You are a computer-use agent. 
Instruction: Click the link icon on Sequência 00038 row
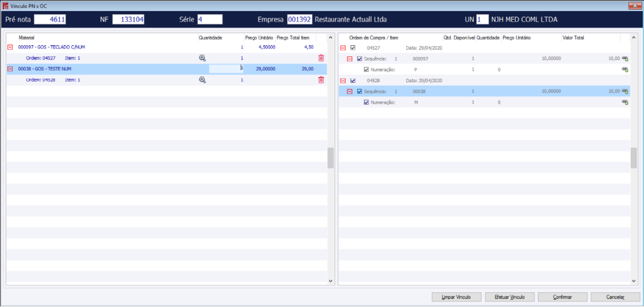pyautogui.click(x=625, y=91)
